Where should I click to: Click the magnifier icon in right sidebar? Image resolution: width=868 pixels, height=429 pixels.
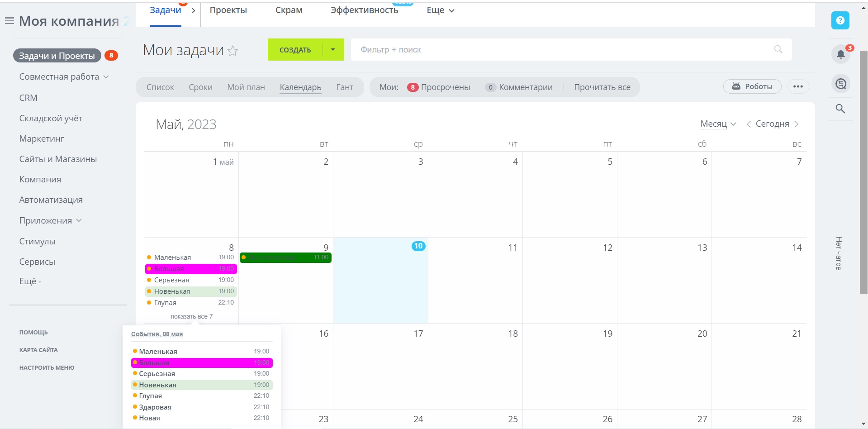pyautogui.click(x=840, y=109)
